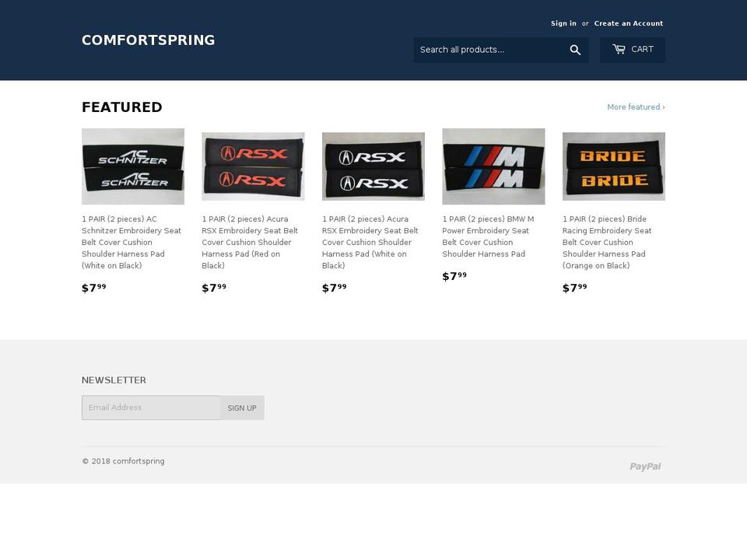View Bride Racing pad image
Screen dimensions: 747x560
tap(614, 166)
